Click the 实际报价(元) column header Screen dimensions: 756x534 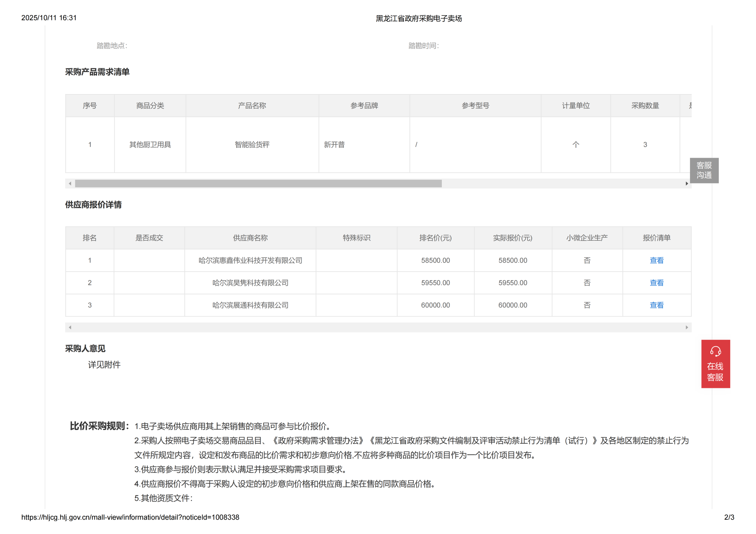[x=512, y=238]
